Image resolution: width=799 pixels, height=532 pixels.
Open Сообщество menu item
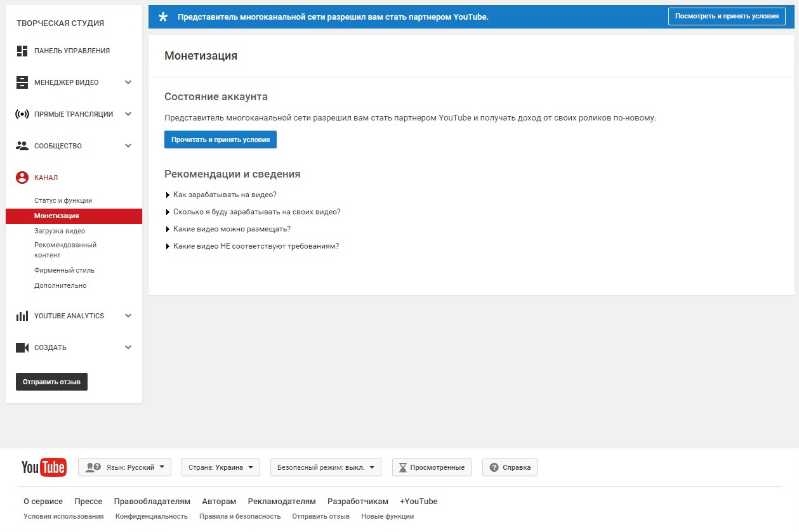[58, 146]
